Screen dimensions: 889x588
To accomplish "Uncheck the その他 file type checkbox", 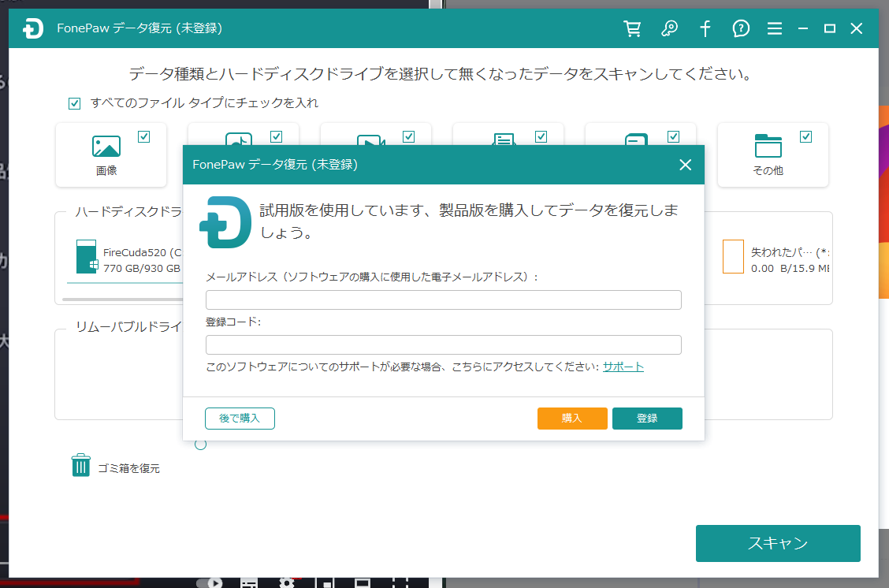I will pyautogui.click(x=805, y=136).
